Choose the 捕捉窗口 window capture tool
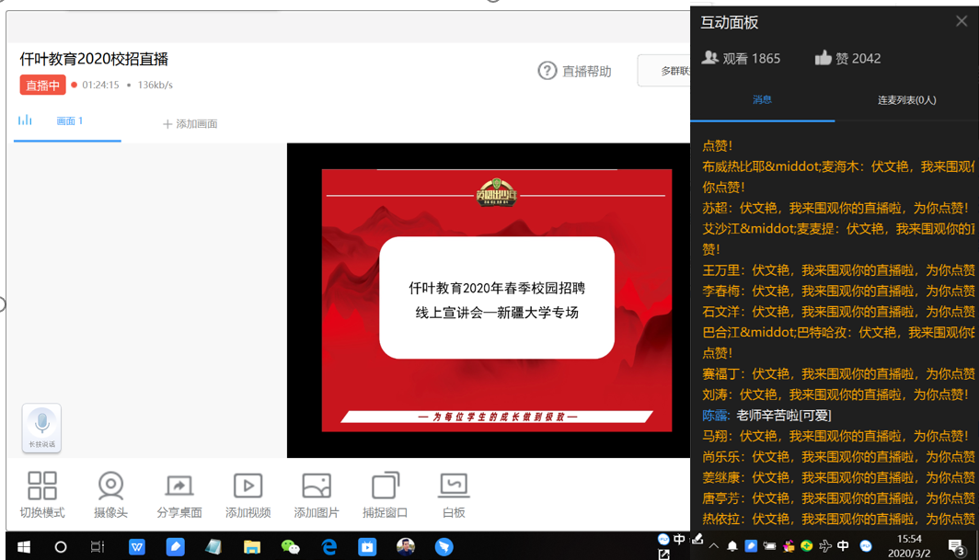The height and width of the screenshot is (560, 979). (386, 495)
